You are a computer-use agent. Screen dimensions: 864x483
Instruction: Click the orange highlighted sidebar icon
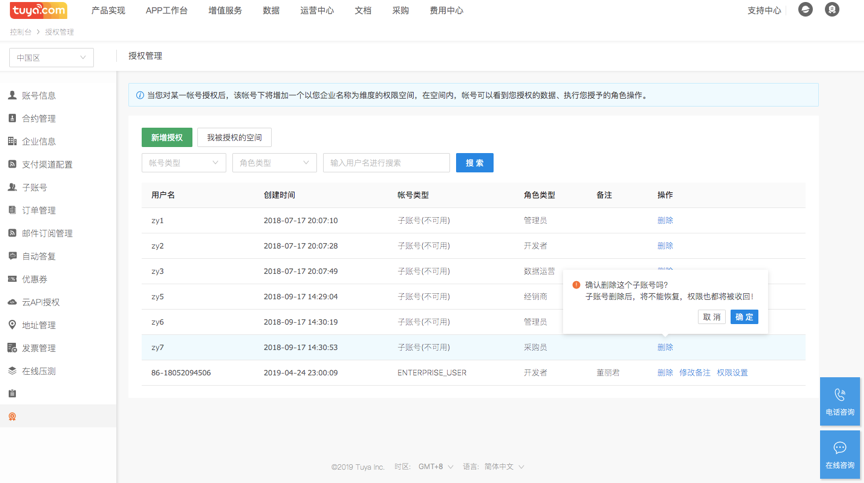(12, 416)
